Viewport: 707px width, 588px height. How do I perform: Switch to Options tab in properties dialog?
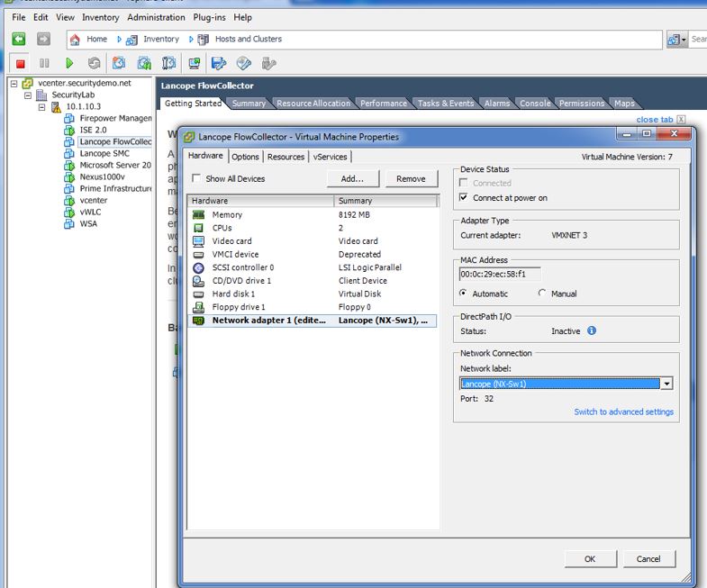pos(245,157)
